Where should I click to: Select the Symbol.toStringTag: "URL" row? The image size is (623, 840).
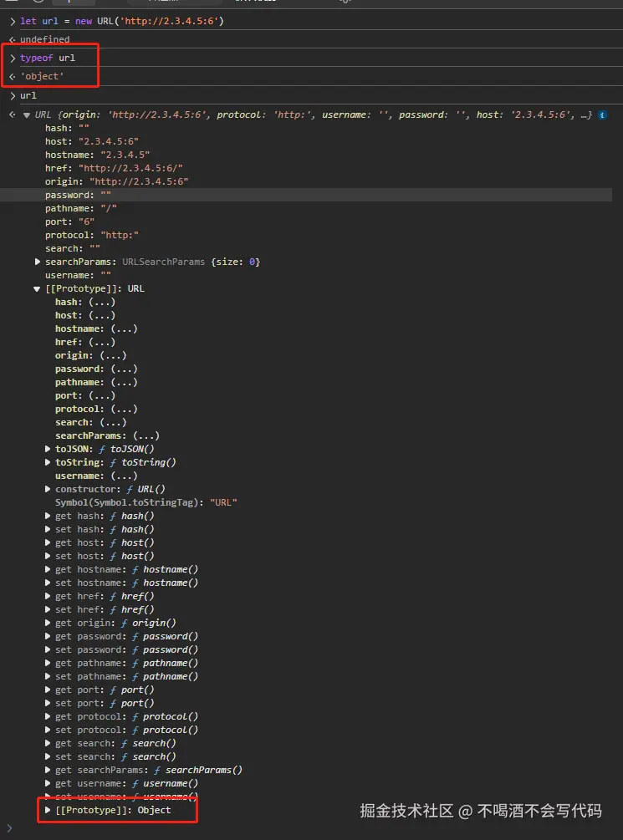(146, 502)
